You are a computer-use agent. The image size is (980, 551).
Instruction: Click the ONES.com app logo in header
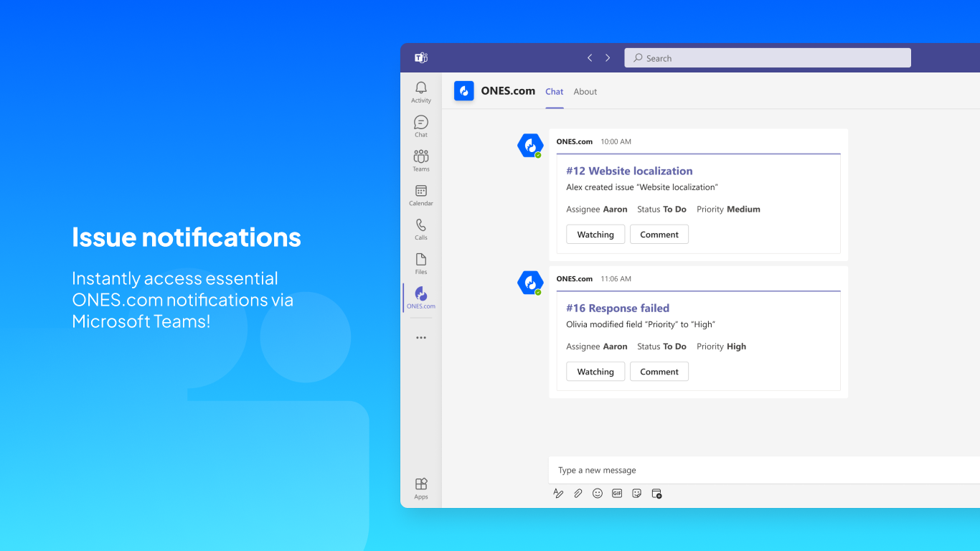(x=464, y=91)
